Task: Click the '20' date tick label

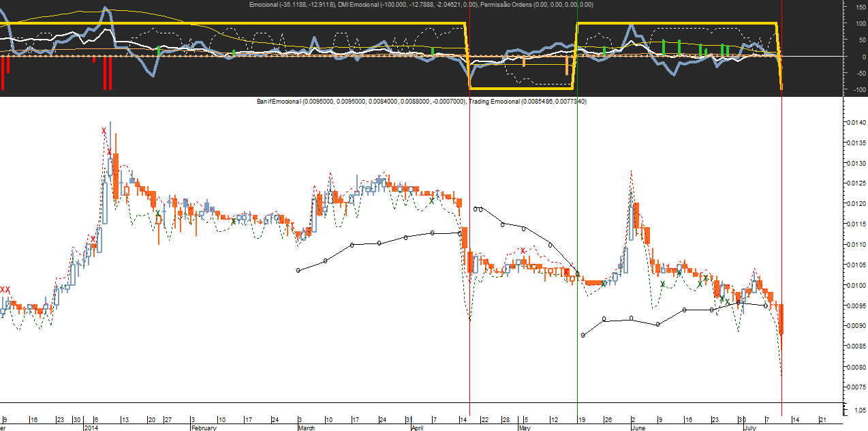Action: (151, 420)
